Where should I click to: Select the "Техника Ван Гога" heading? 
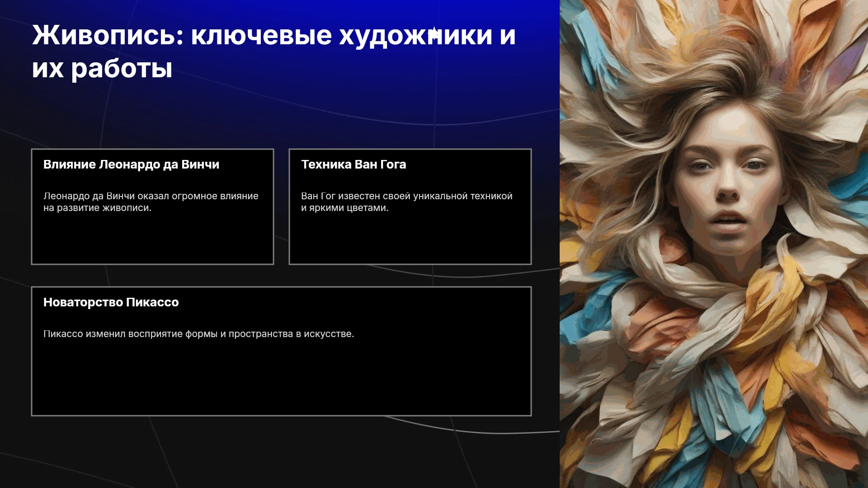click(x=354, y=164)
